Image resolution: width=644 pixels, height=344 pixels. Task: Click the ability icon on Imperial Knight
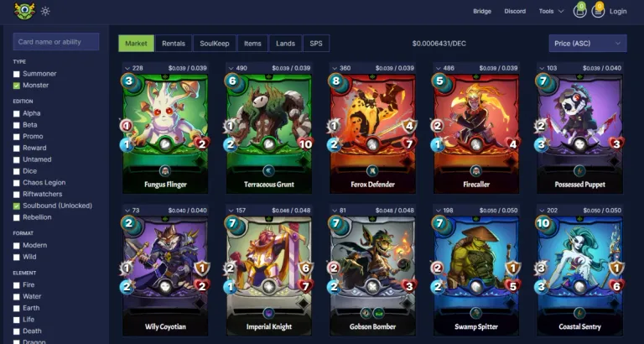[268, 313]
